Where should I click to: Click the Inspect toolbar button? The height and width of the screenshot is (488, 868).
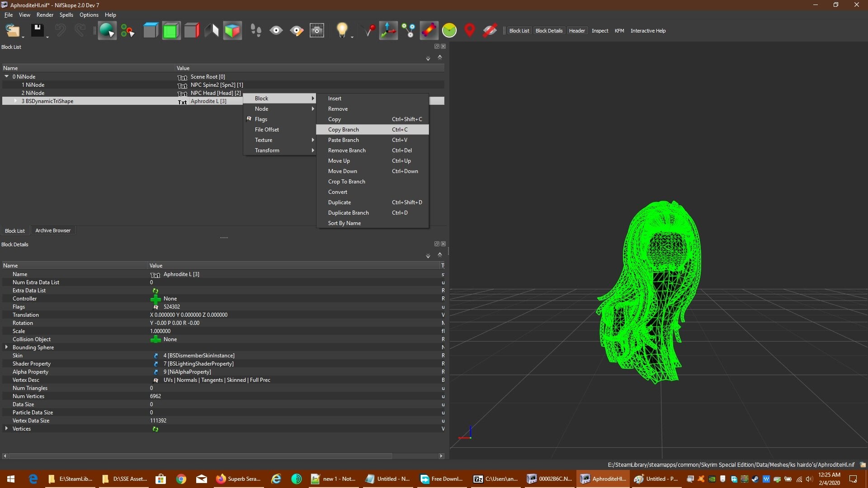600,31
